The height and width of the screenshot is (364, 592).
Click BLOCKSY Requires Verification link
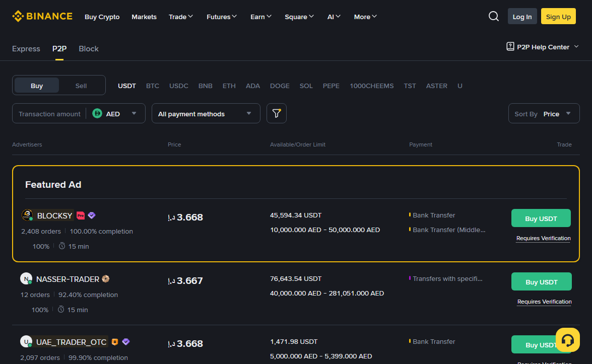(543, 239)
